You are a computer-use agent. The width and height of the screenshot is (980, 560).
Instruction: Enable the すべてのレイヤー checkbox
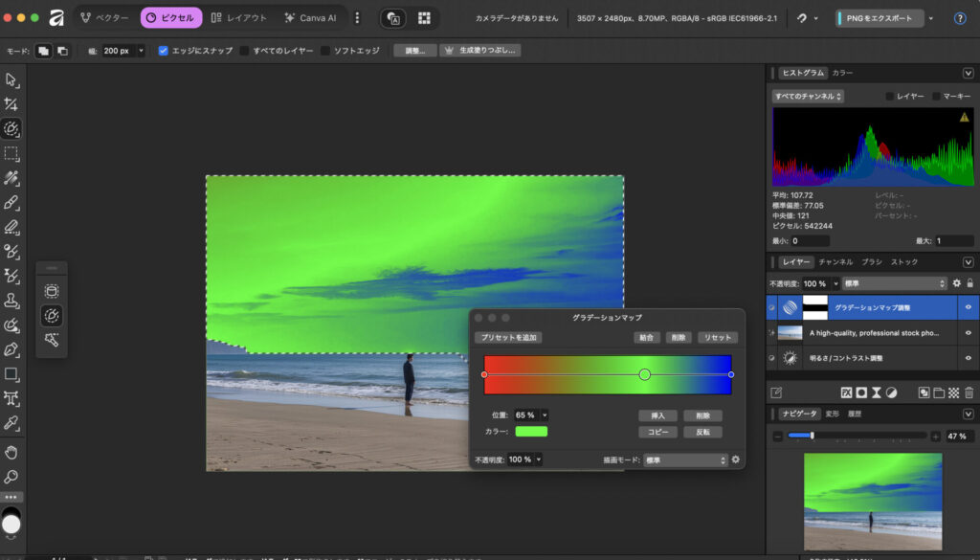pyautogui.click(x=245, y=51)
